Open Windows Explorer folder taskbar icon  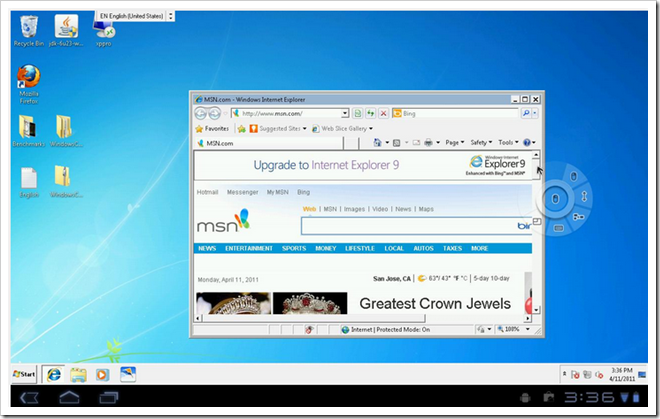pyautogui.click(x=78, y=375)
